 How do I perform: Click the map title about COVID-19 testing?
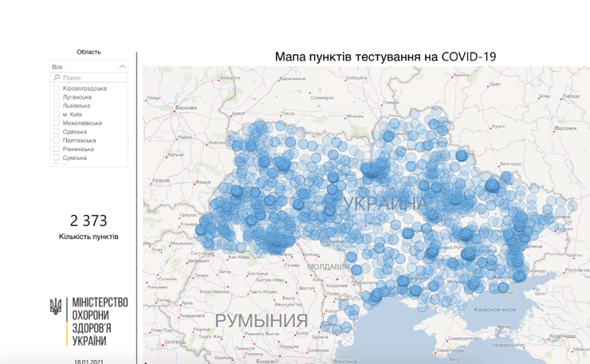pos(385,57)
